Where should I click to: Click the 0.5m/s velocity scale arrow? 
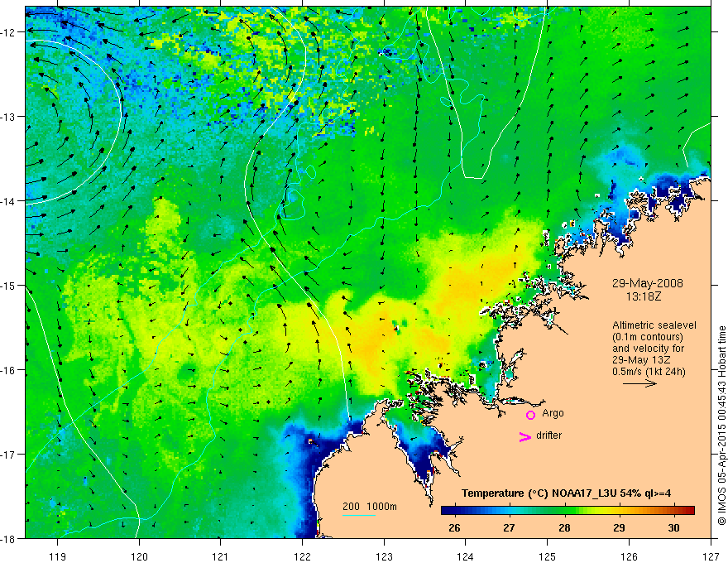639,383
